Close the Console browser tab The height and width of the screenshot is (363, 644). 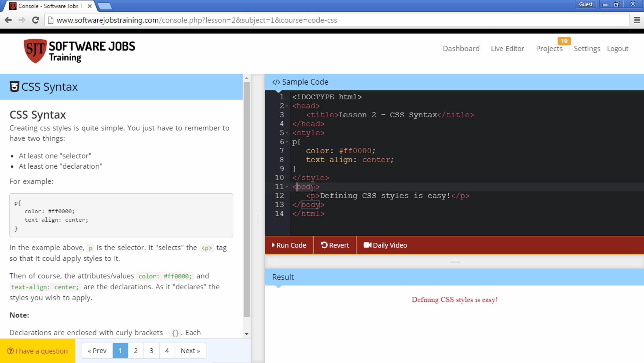tap(90, 6)
